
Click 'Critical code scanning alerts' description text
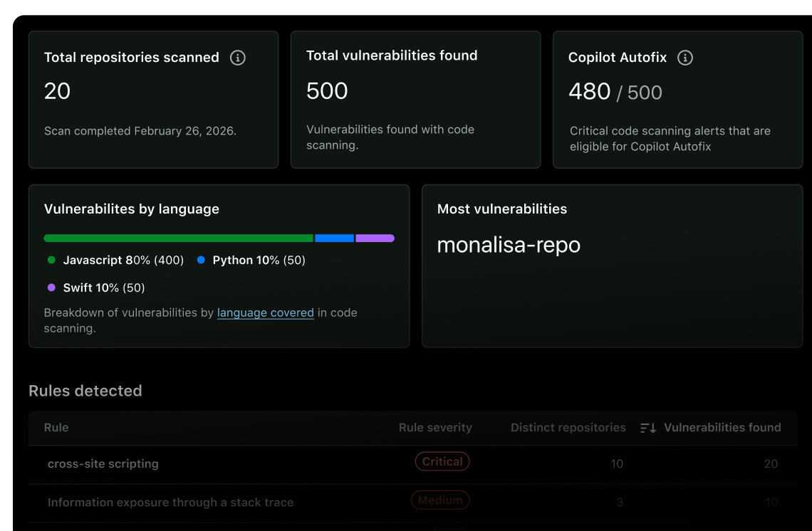click(x=670, y=139)
